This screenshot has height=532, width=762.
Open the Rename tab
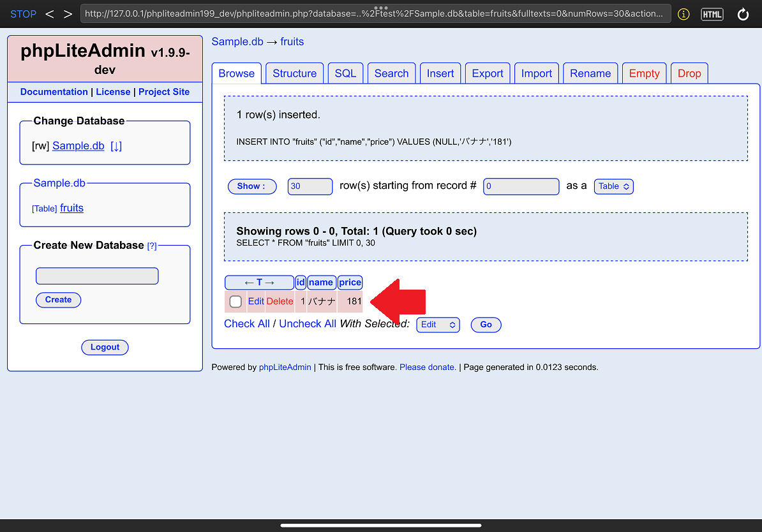(x=590, y=73)
